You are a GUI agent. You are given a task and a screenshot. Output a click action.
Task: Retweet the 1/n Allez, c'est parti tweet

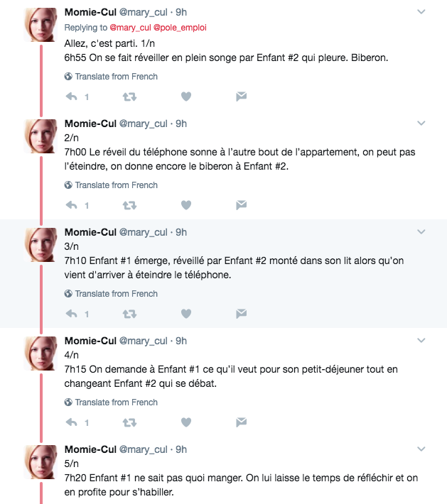click(x=129, y=97)
